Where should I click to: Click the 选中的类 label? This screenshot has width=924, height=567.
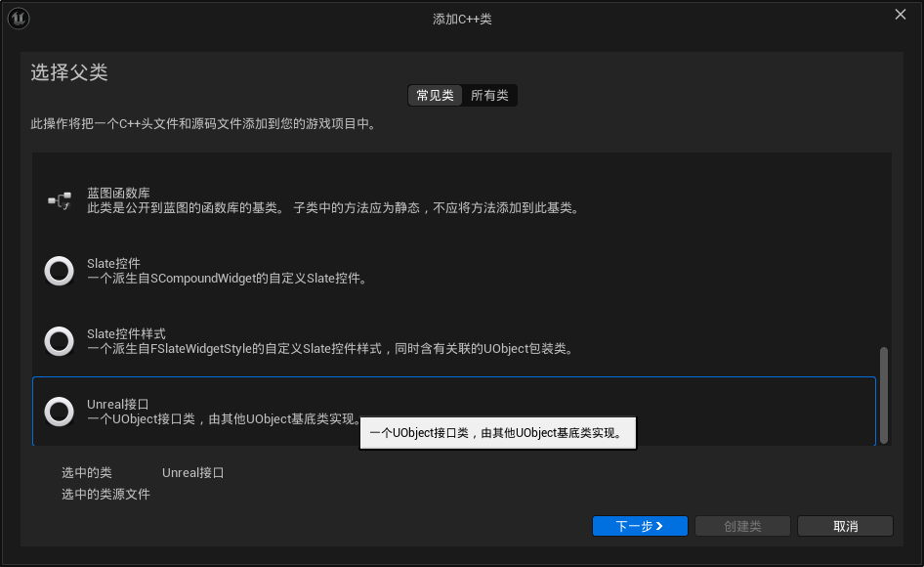click(x=87, y=472)
